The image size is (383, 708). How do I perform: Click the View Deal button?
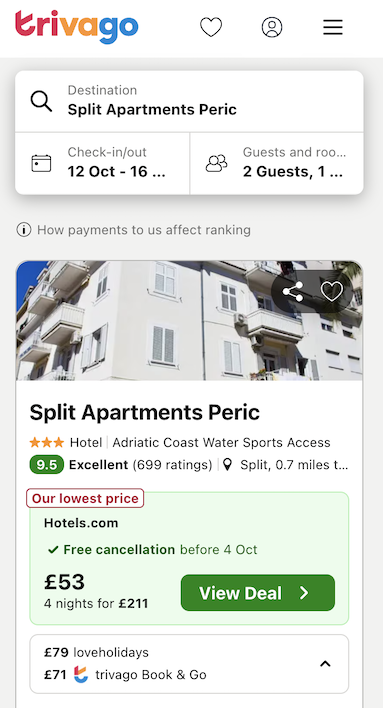click(x=258, y=593)
